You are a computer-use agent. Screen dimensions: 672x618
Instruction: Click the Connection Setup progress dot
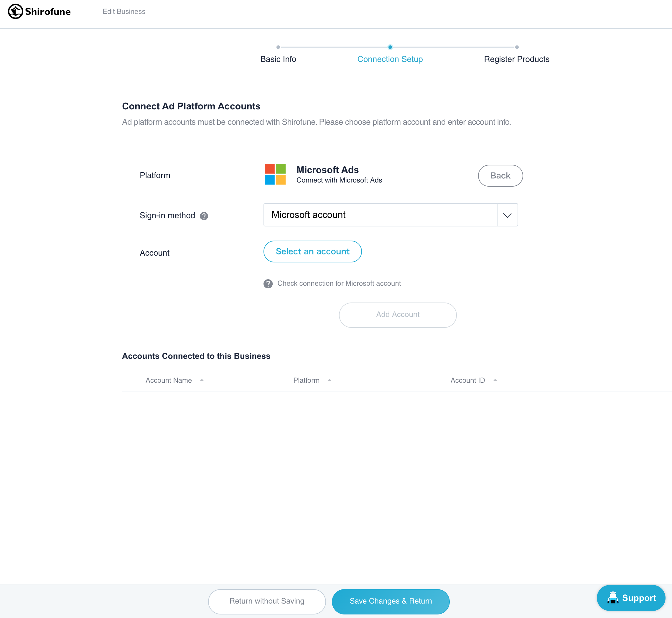[390, 47]
